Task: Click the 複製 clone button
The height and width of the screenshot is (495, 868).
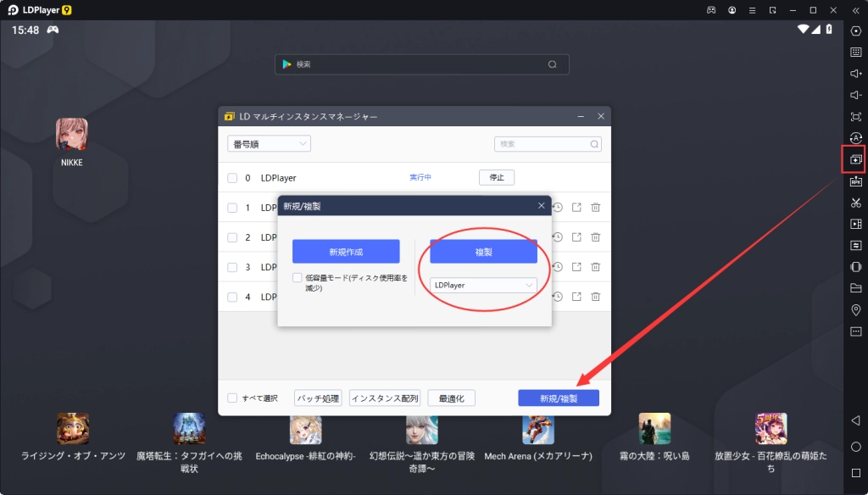Action: click(483, 252)
